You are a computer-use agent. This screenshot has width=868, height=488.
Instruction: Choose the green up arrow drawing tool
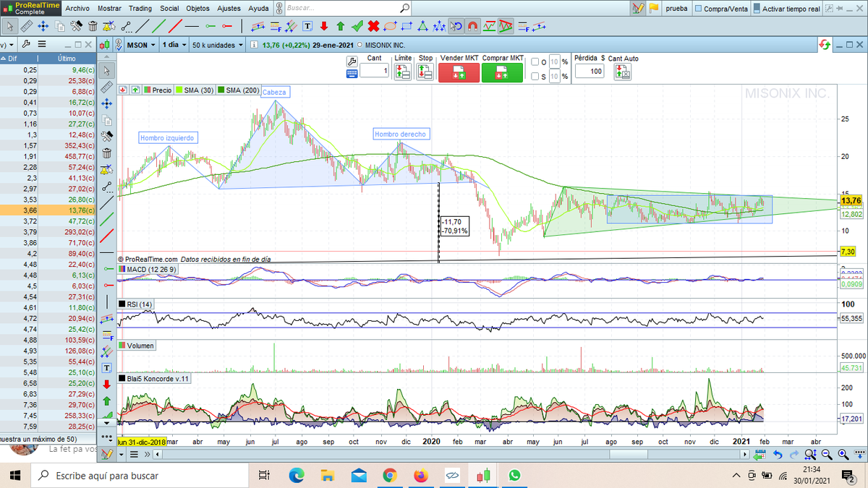pos(340,26)
